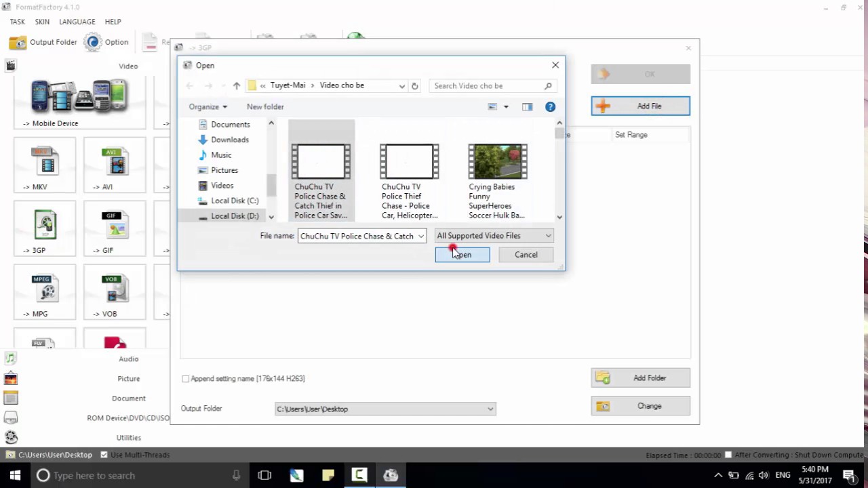Select Local Disk (D:) in navigation pane

[x=234, y=216]
